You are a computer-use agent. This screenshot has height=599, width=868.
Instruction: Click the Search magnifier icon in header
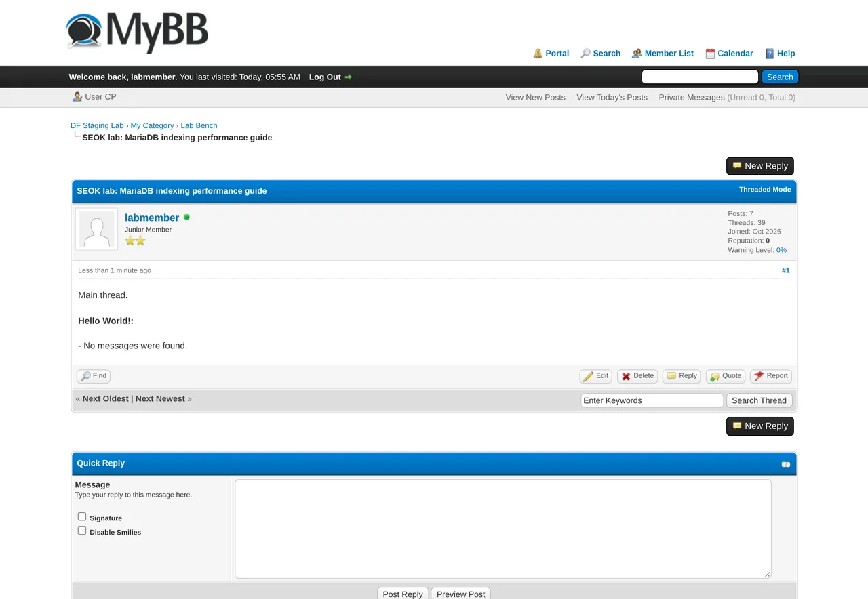[586, 54]
